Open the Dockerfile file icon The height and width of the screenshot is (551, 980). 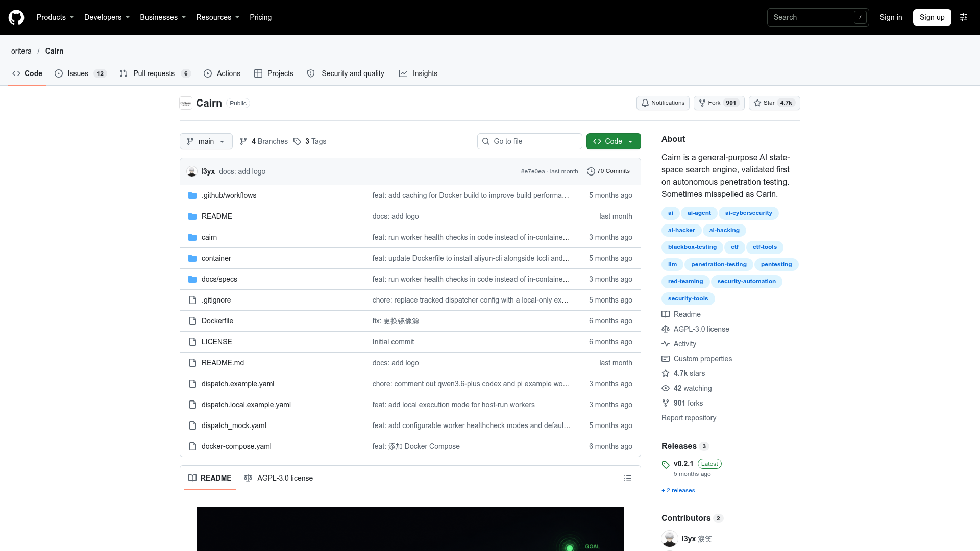[192, 321]
